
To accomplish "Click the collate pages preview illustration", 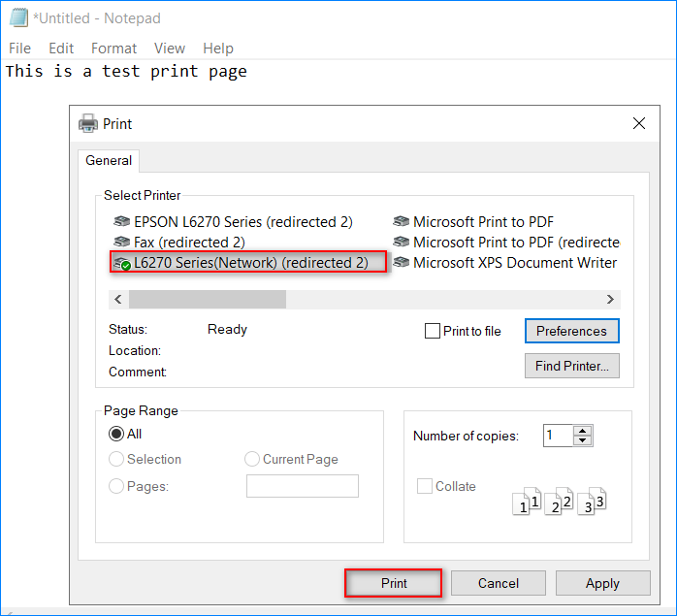I will pos(560,502).
